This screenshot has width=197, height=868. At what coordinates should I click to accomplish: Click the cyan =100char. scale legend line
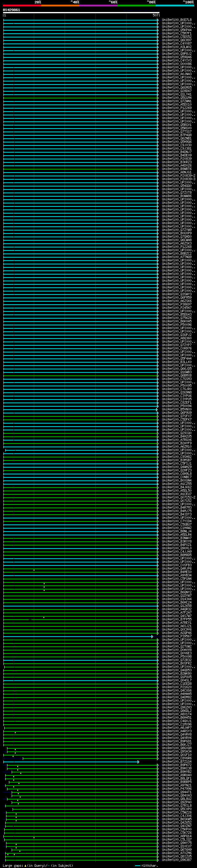pos(137,866)
